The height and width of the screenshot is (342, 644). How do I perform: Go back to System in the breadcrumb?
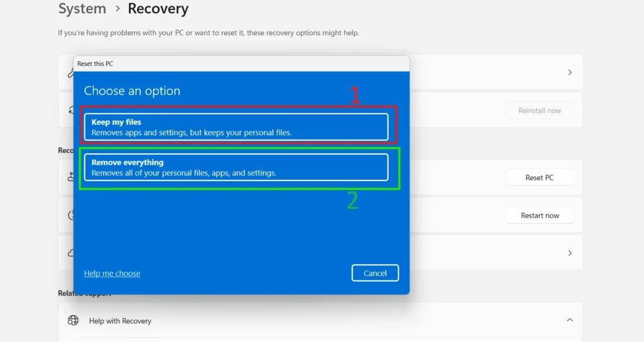click(x=82, y=9)
